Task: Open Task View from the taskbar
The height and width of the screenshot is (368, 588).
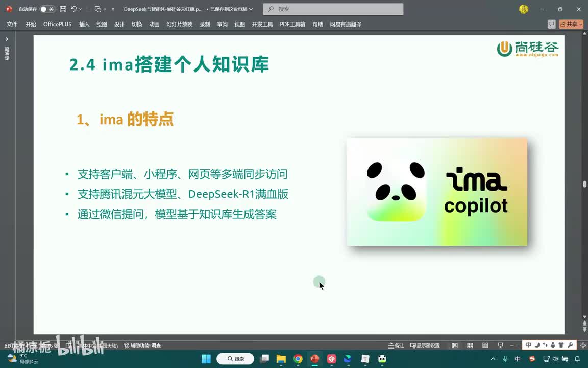Action: [x=264, y=359]
